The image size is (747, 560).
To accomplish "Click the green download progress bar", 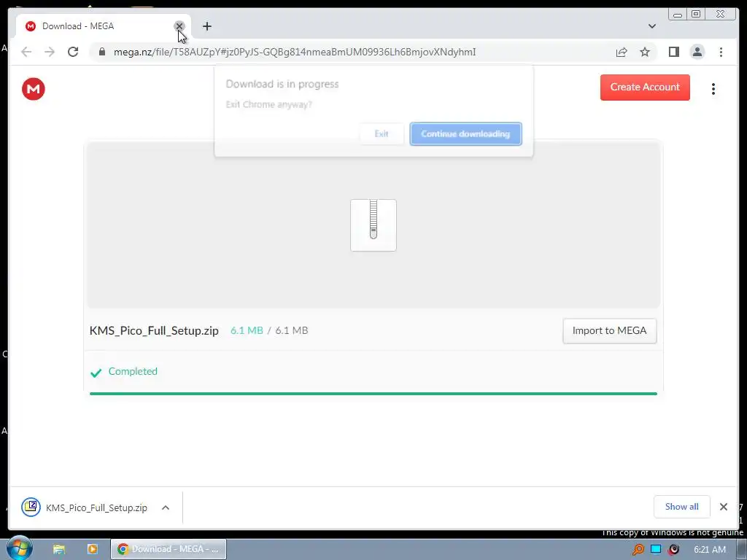I will coord(373,394).
